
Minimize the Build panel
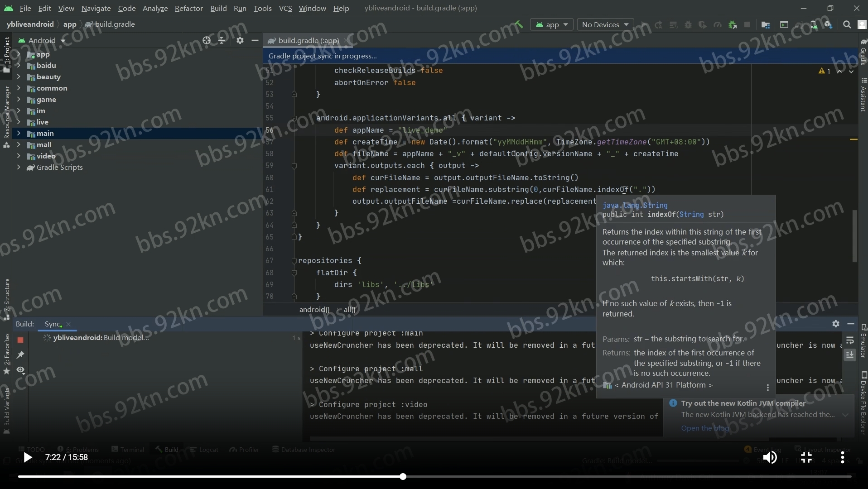point(851,324)
